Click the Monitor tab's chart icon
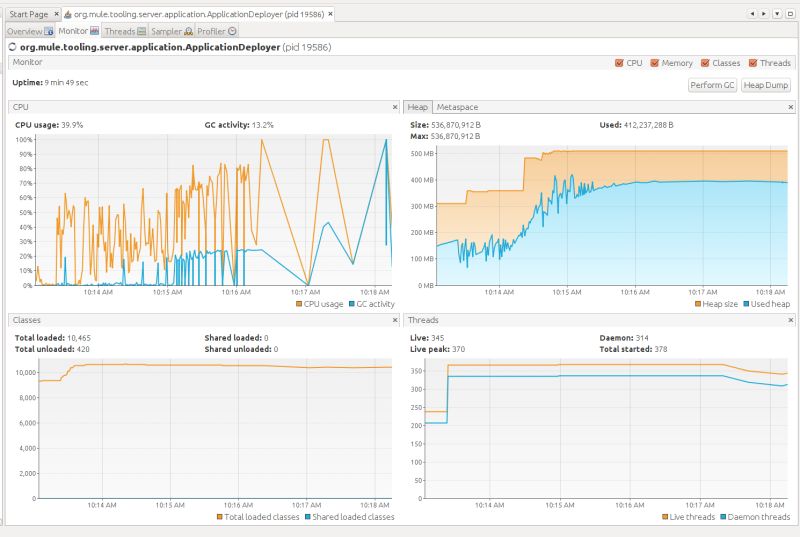Image resolution: width=800 pixels, height=537 pixels. pos(94,31)
